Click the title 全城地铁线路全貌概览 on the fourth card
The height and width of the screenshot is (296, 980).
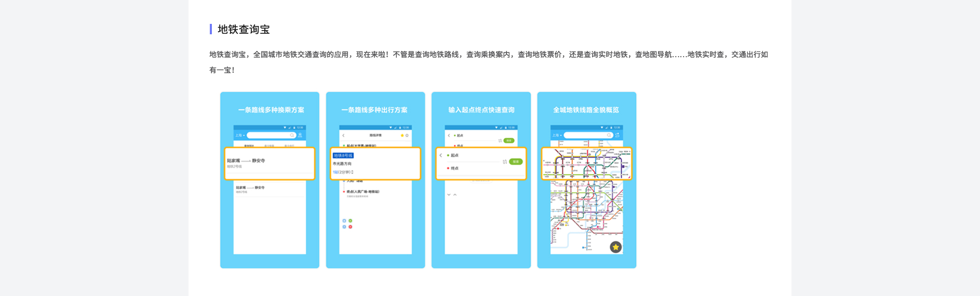(586, 110)
